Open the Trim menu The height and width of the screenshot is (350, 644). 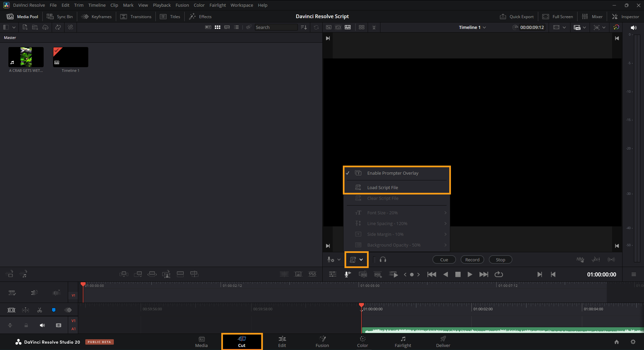79,5
